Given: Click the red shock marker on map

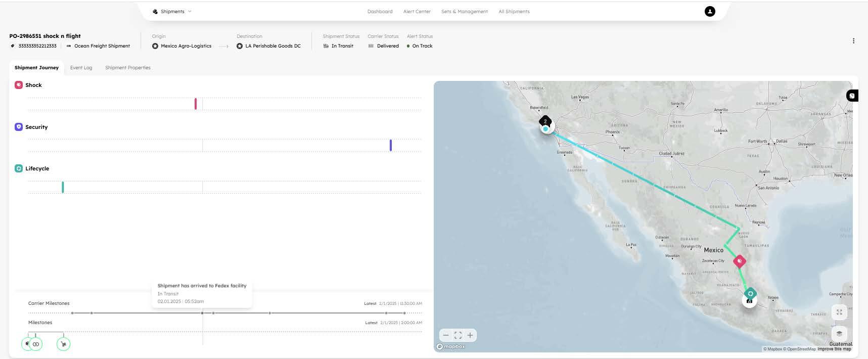Looking at the screenshot, I should point(740,261).
